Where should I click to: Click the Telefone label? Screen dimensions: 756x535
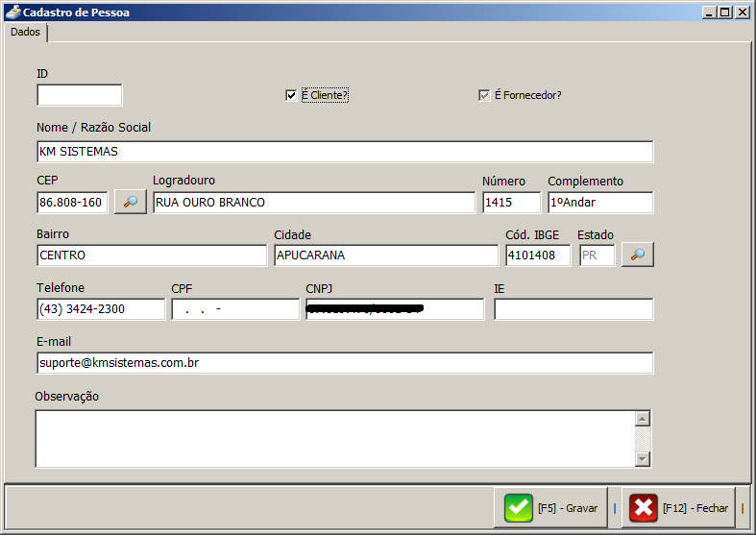[x=61, y=288]
